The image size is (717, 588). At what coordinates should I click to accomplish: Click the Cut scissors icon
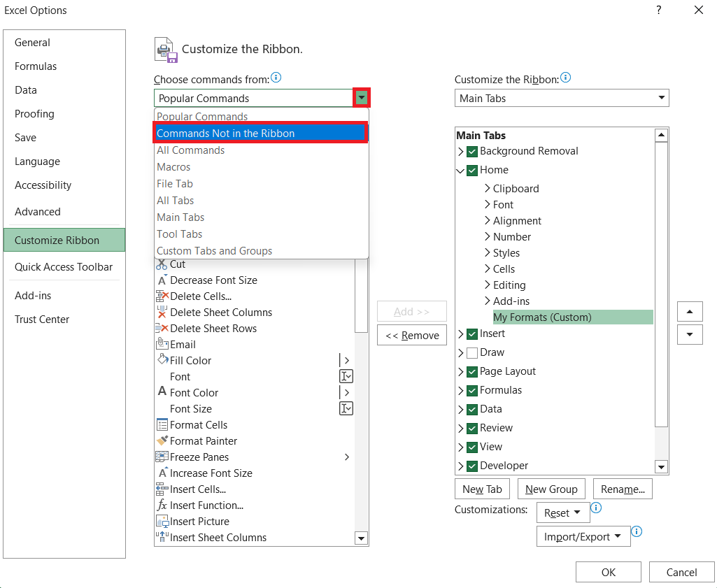pos(162,264)
